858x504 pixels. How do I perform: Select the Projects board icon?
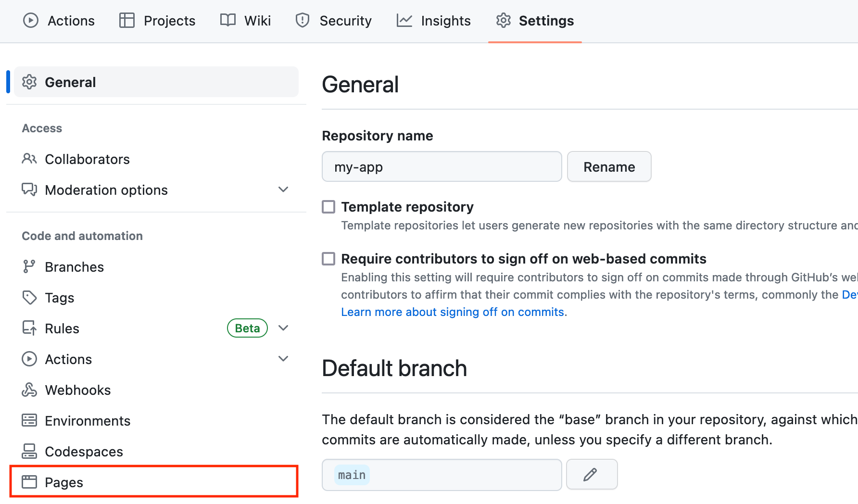click(126, 20)
